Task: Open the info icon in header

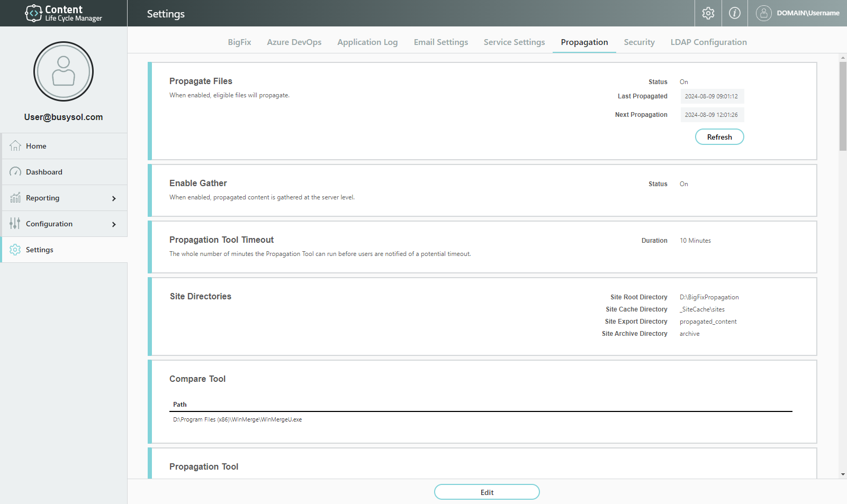Action: pos(735,13)
